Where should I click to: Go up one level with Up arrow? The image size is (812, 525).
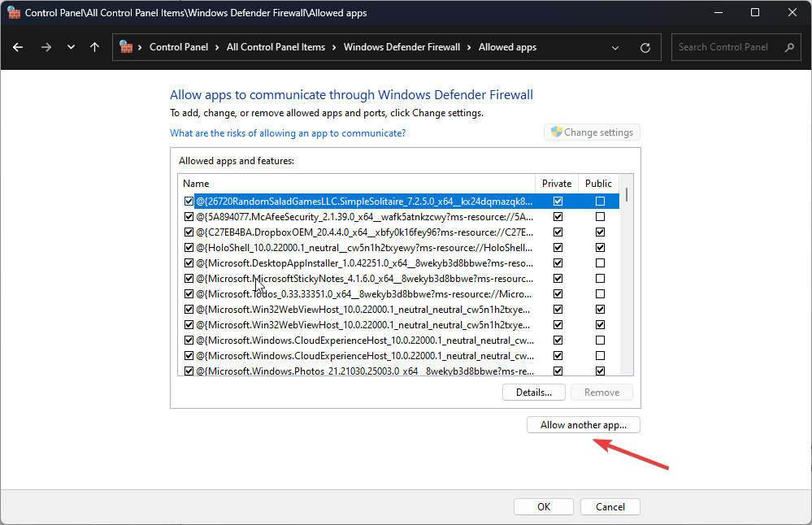[x=94, y=47]
